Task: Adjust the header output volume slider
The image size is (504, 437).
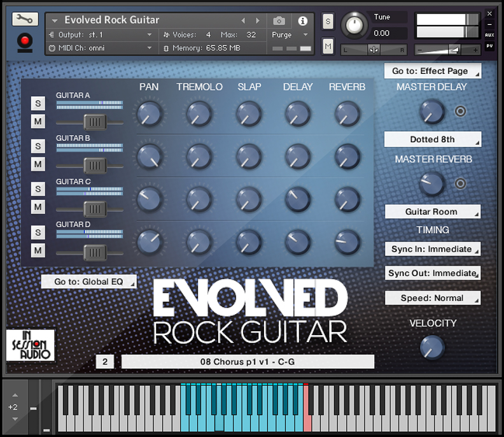Action: (x=447, y=50)
